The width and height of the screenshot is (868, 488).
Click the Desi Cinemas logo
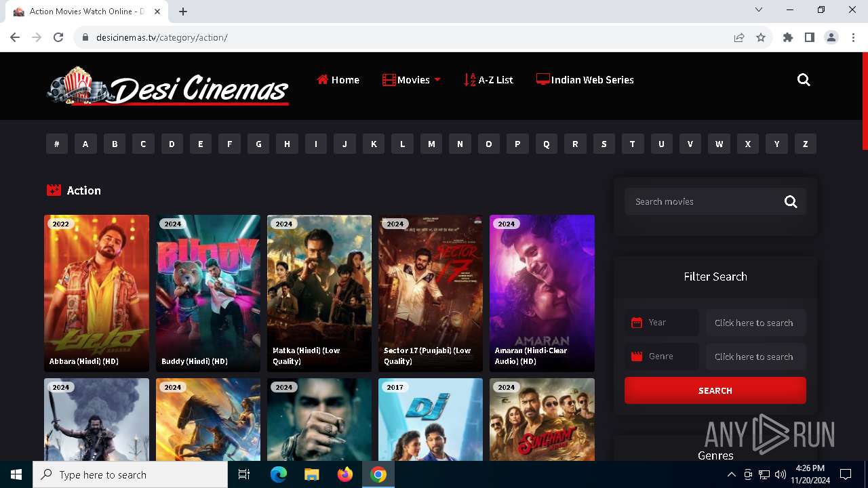[x=167, y=86]
